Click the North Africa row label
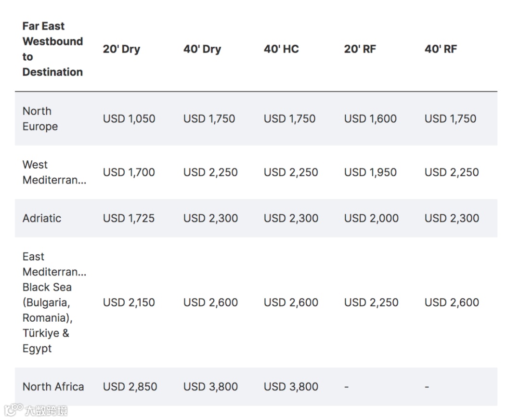 coord(53,387)
